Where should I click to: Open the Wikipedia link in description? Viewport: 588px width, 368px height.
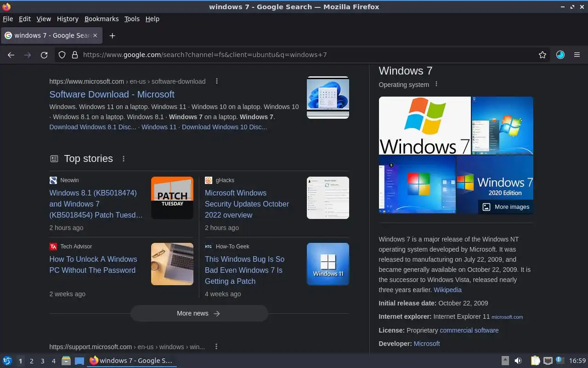click(x=447, y=290)
